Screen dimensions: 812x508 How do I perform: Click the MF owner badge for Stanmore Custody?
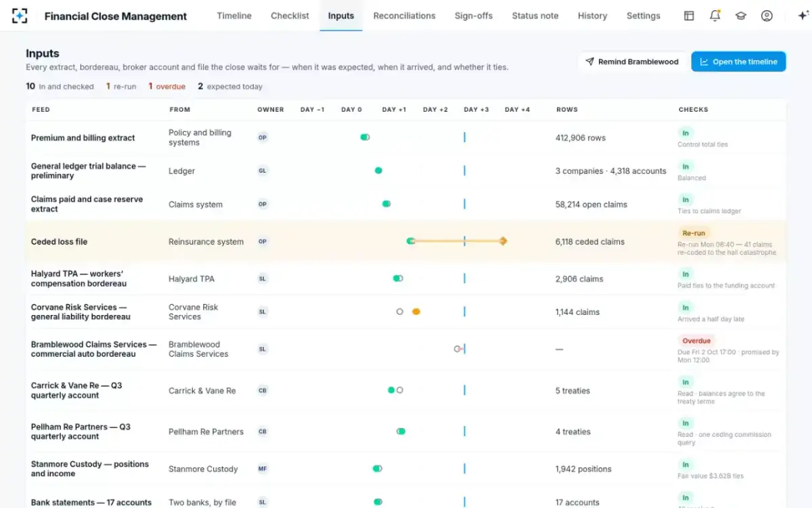[263, 469]
